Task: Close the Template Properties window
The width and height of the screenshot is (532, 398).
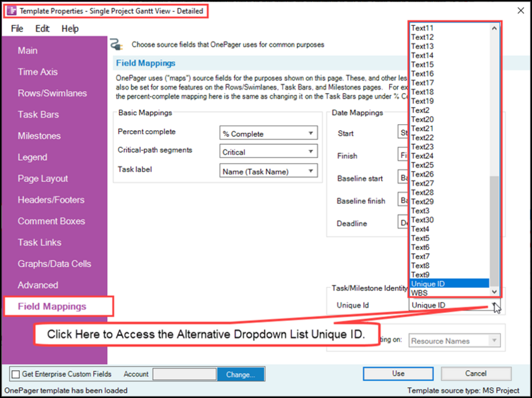Action: point(521,11)
